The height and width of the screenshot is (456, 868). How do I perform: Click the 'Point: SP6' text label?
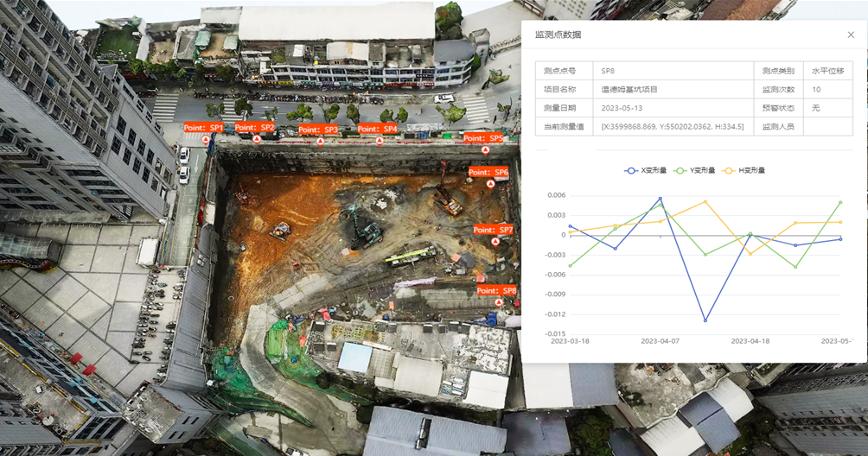tap(488, 173)
